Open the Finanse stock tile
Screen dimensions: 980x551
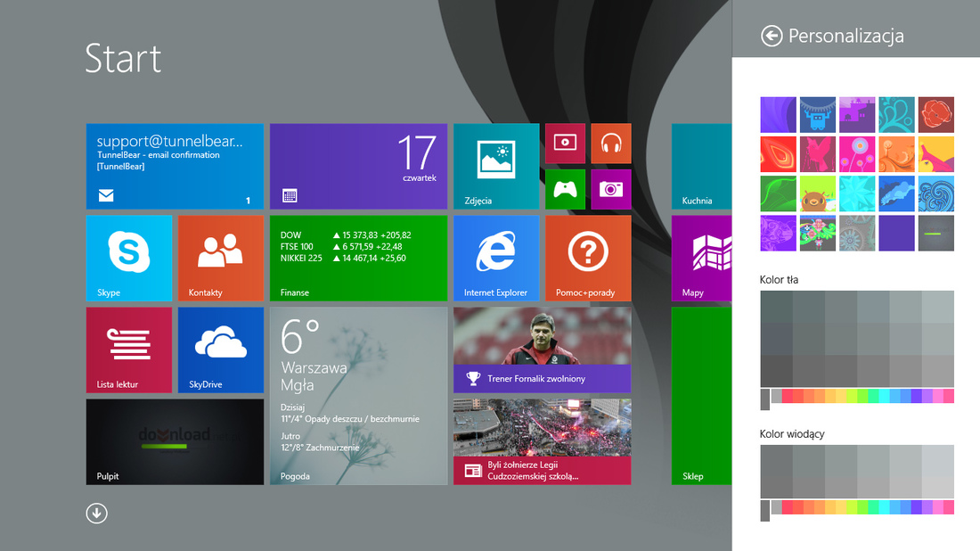(359, 259)
